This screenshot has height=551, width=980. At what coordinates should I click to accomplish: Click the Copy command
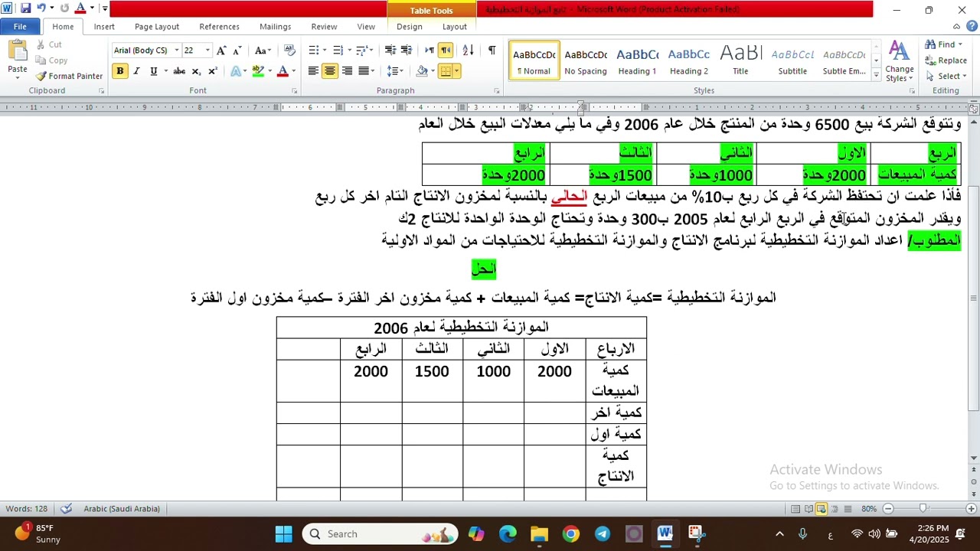(51, 60)
